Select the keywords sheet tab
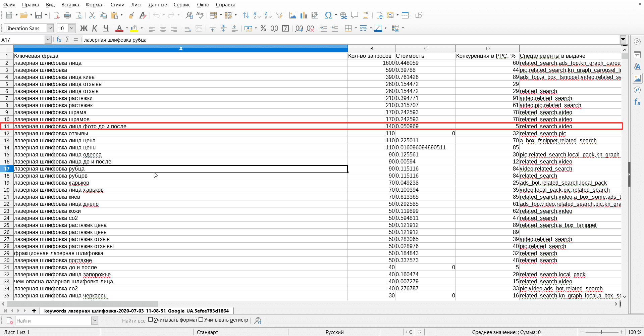 [137, 311]
